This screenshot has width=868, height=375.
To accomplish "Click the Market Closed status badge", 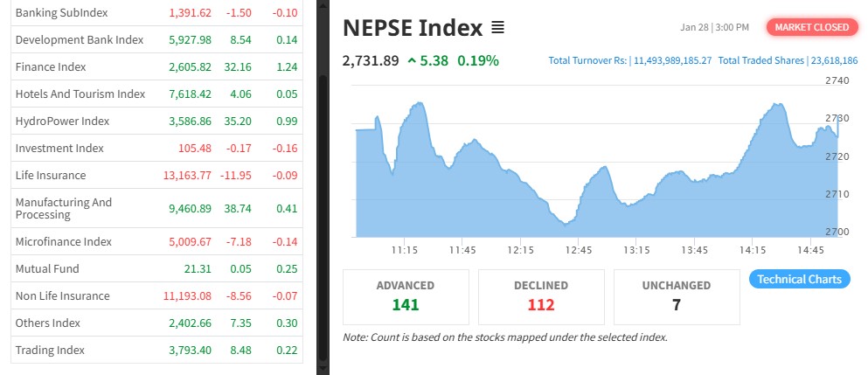I will (x=811, y=27).
